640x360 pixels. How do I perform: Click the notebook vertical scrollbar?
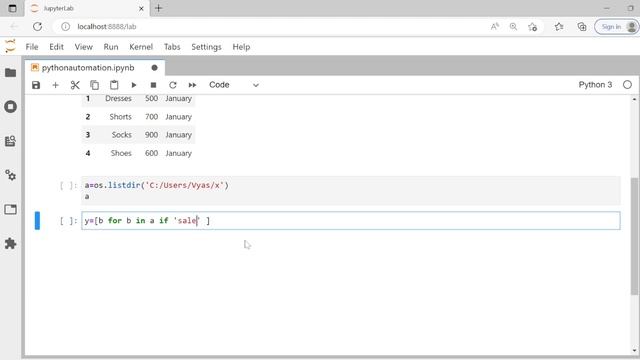[634, 236]
